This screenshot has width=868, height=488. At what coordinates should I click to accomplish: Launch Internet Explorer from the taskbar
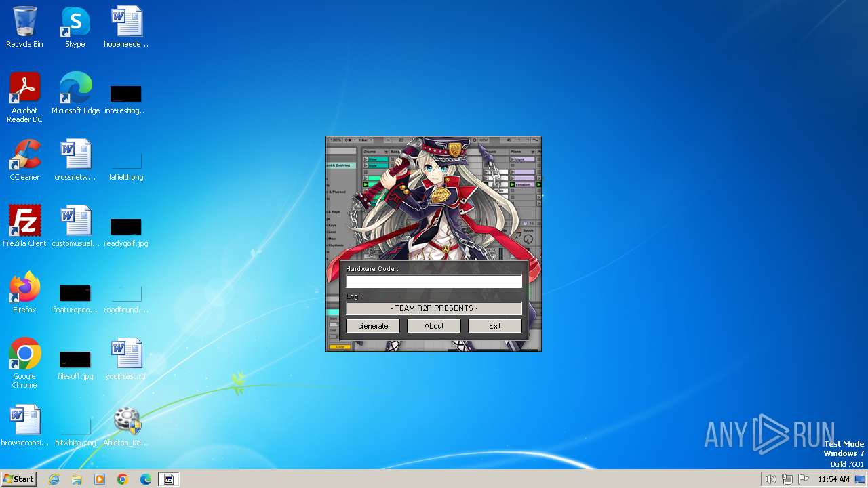tap(54, 479)
